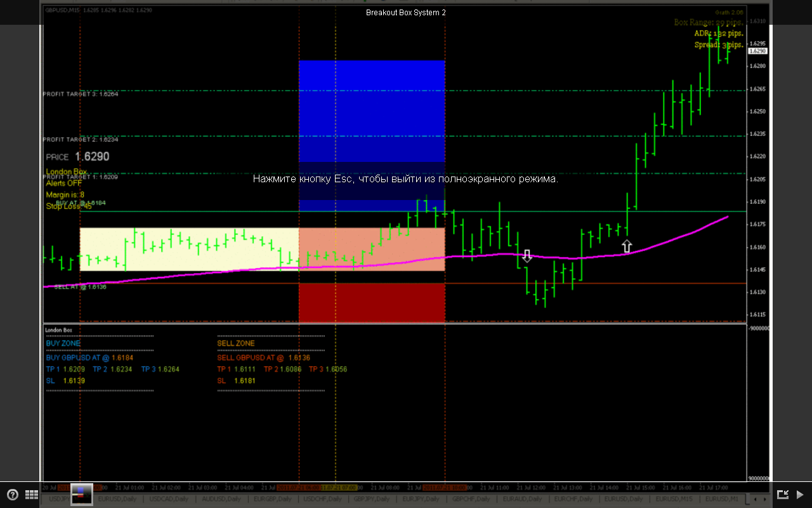The image size is (812, 508).
Task: Click the buy zone 'TP 2 1.6234' value
Action: coord(113,369)
